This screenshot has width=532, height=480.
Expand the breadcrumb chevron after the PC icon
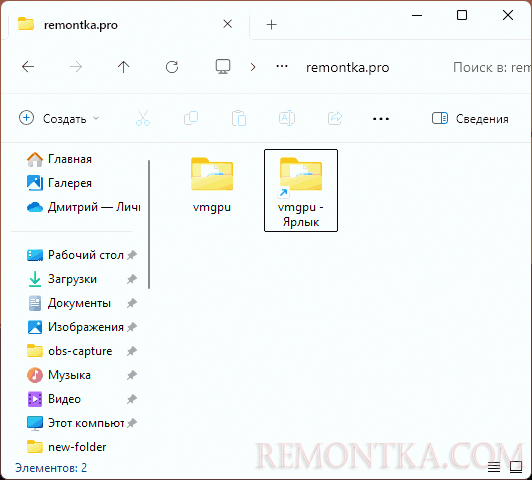[x=253, y=67]
